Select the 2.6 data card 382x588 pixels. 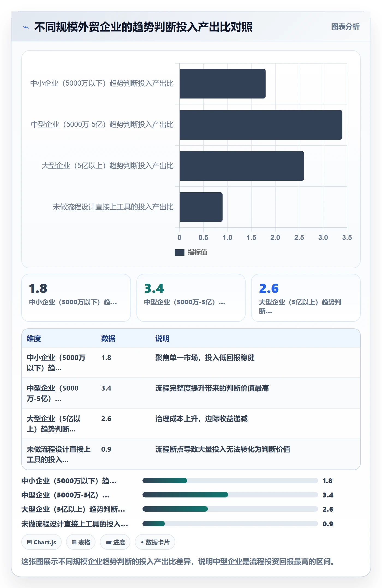tap(306, 298)
